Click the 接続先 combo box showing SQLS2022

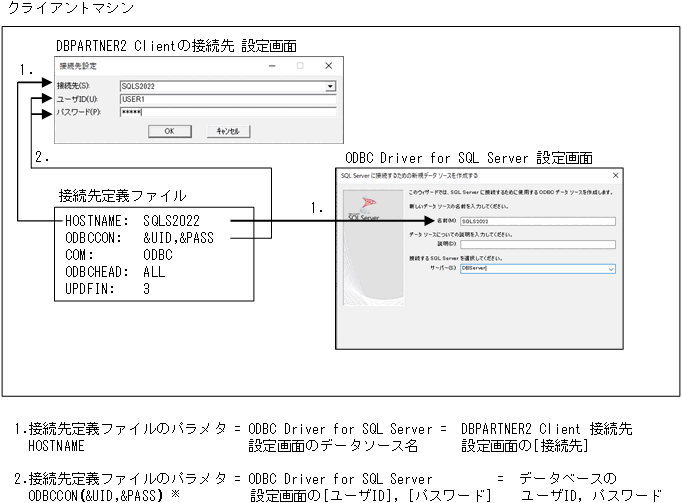pos(227,86)
